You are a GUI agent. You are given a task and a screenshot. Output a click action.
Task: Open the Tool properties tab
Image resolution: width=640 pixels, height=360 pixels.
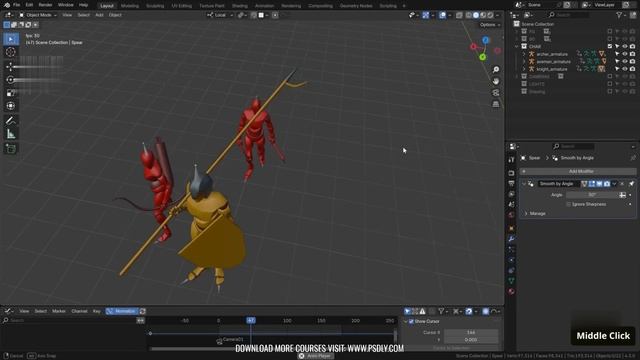tap(511, 160)
